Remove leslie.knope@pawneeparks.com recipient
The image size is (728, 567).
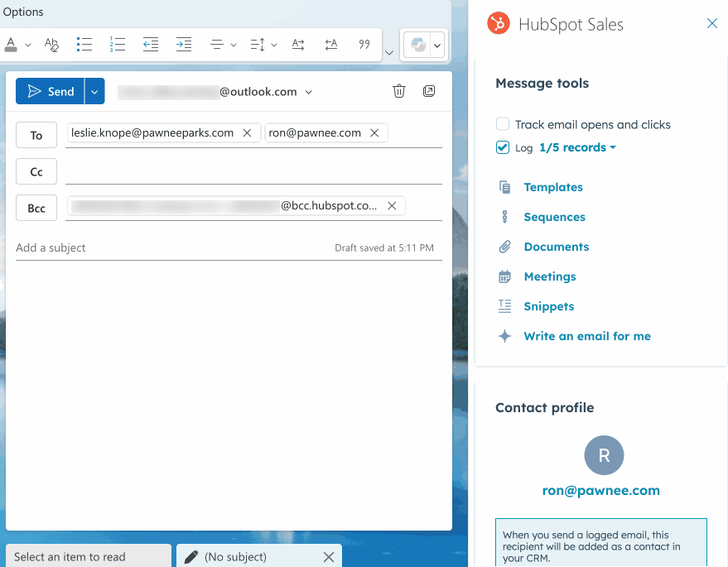(x=248, y=133)
